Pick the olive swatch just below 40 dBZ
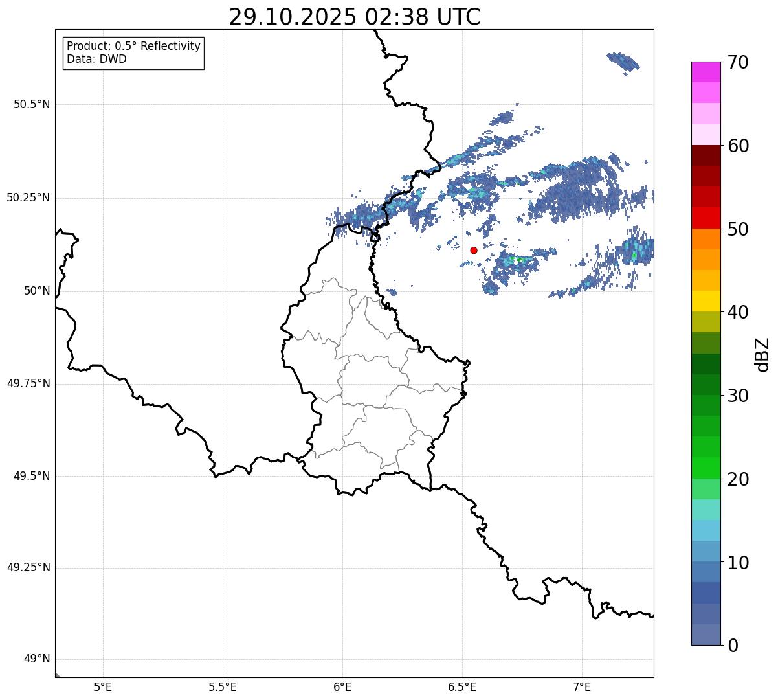 [x=706, y=322]
